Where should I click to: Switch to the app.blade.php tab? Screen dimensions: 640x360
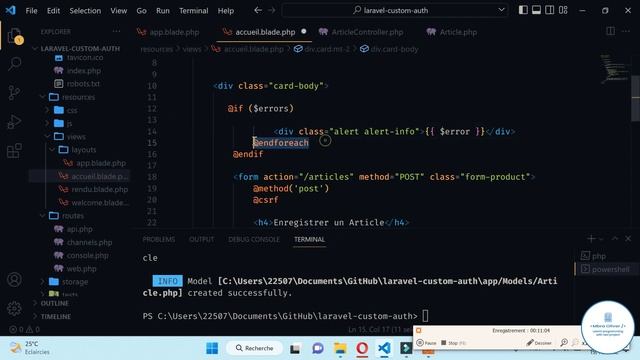[x=169, y=32]
